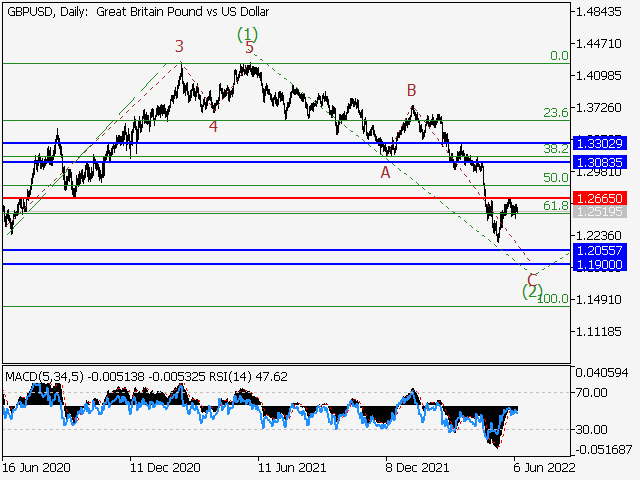Viewport: 640px width, 480px height.
Task: Click the Fibonacci 50.0 level label
Action: click(556, 177)
